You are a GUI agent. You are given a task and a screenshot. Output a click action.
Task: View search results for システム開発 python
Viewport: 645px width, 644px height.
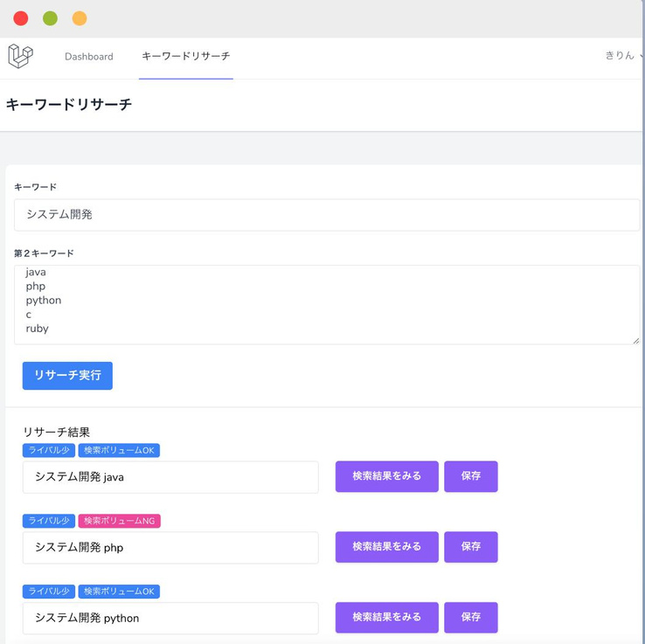click(x=386, y=618)
